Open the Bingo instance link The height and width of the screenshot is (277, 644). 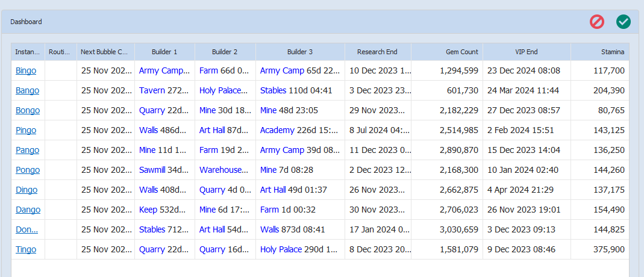(x=26, y=70)
